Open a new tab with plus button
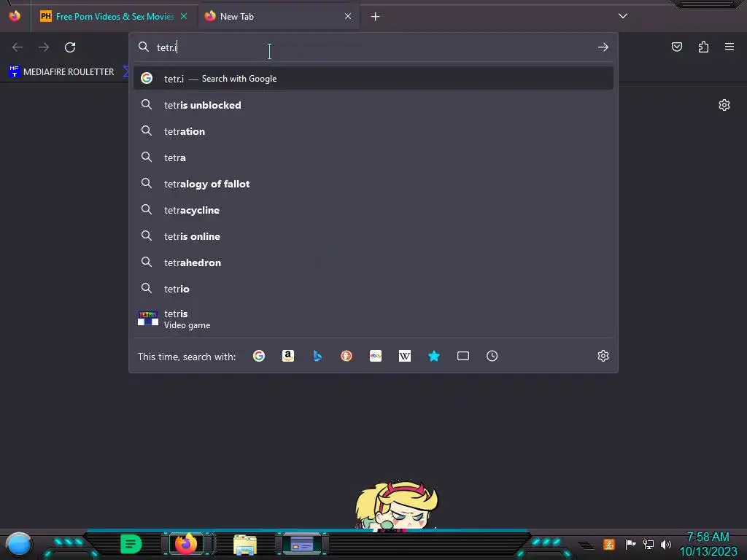The width and height of the screenshot is (747, 560). pos(376,17)
